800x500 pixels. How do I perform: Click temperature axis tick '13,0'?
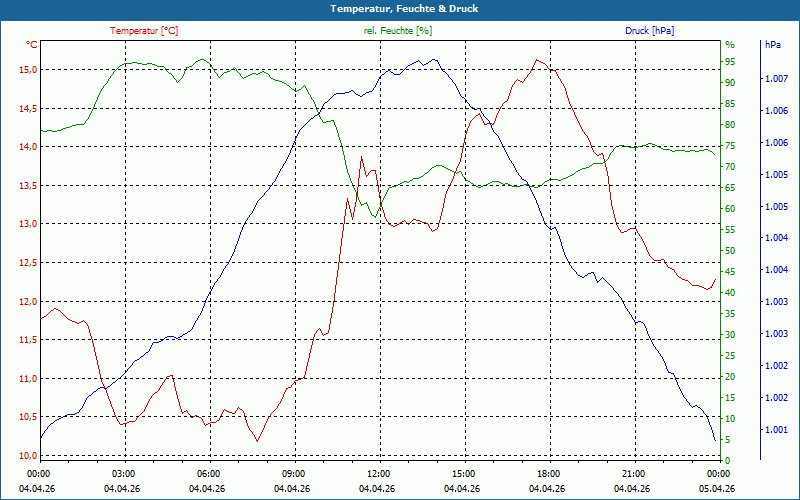[x=28, y=224]
